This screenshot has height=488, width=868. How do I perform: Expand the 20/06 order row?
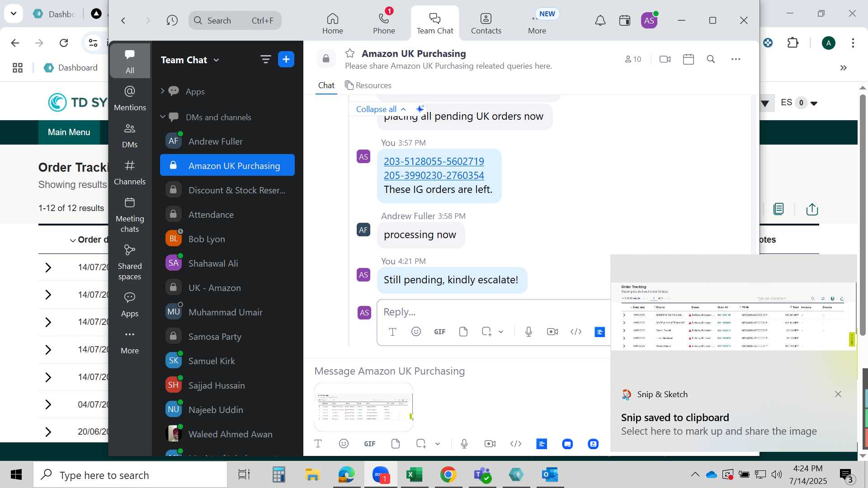pos(48,432)
